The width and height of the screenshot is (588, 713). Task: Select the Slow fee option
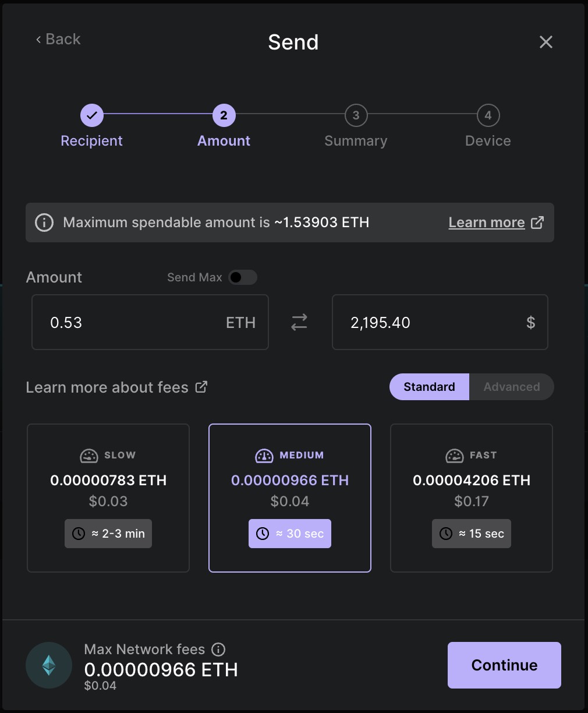[x=108, y=498]
